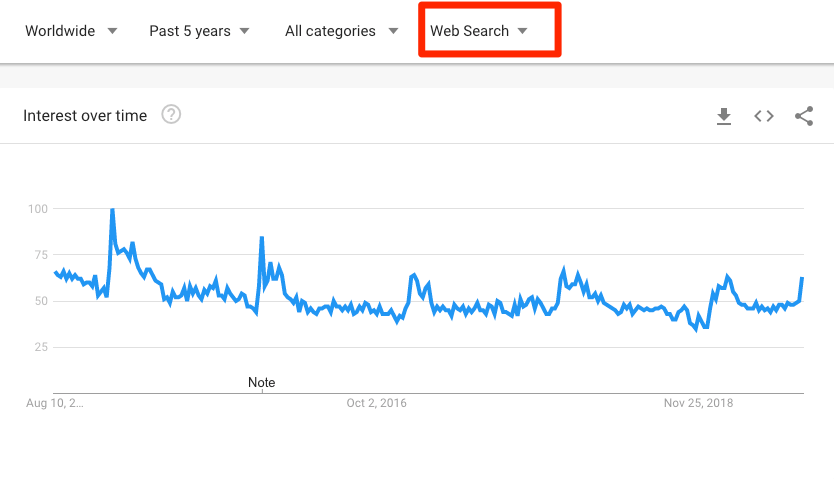Click the Oct 2, 2016 axis label
This screenshot has width=834, height=479.
click(377, 403)
